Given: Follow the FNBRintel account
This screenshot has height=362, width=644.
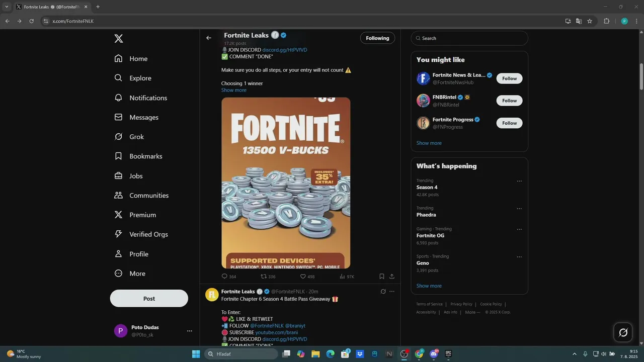Looking at the screenshot, I should [509, 101].
